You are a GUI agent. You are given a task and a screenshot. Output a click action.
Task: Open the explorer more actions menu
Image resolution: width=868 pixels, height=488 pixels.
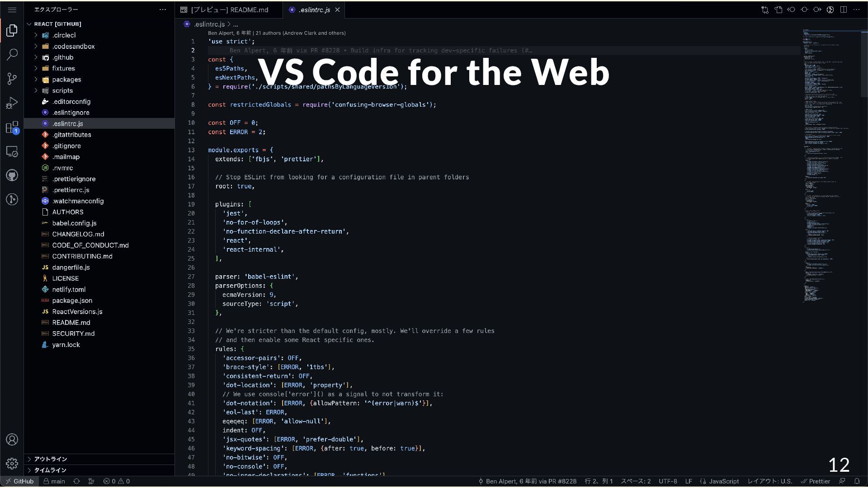pyautogui.click(x=163, y=9)
